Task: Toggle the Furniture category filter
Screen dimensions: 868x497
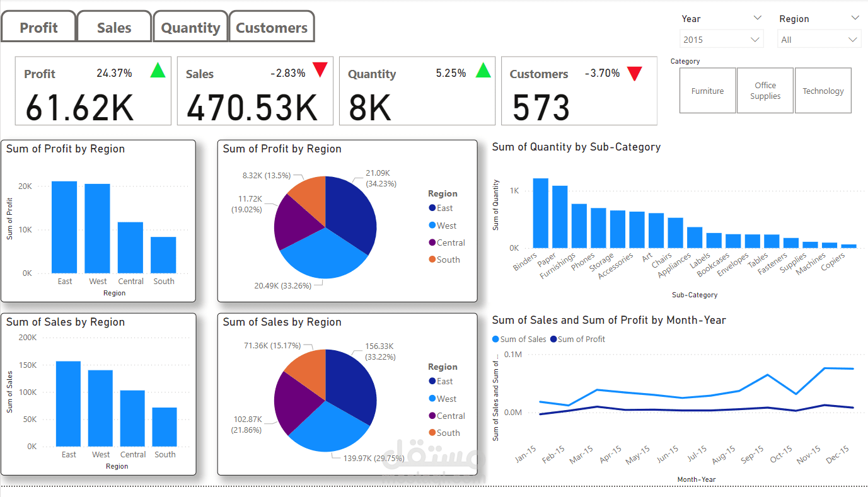Action: click(x=707, y=90)
